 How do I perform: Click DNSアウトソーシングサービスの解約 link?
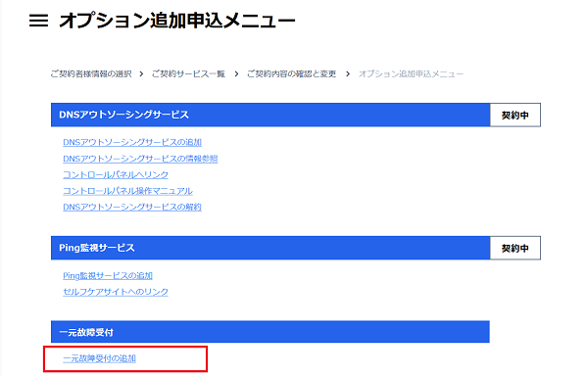point(132,208)
